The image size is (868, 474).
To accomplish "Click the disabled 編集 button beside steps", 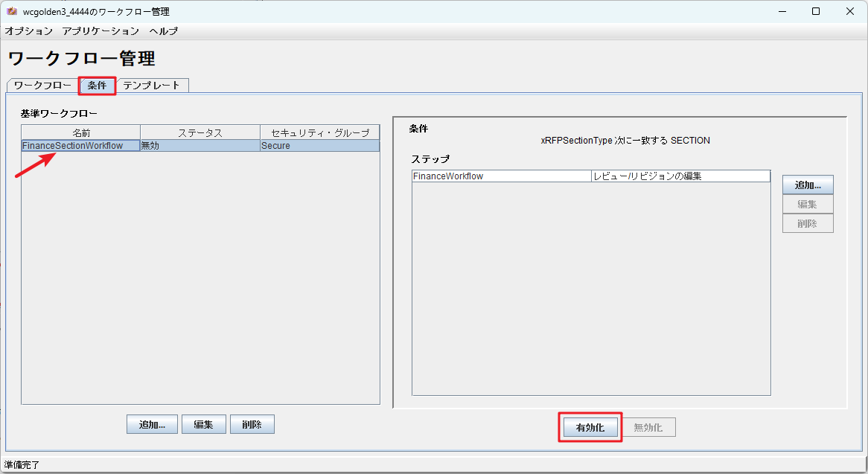I will 808,203.
